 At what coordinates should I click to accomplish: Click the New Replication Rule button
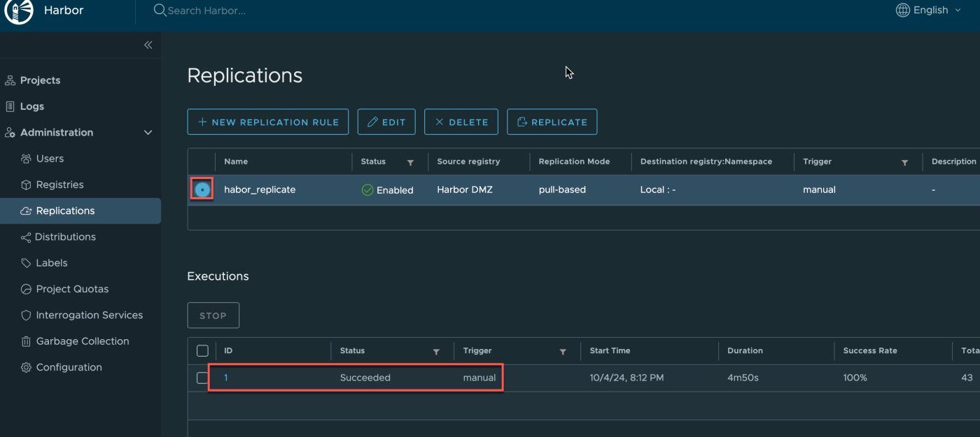point(268,122)
